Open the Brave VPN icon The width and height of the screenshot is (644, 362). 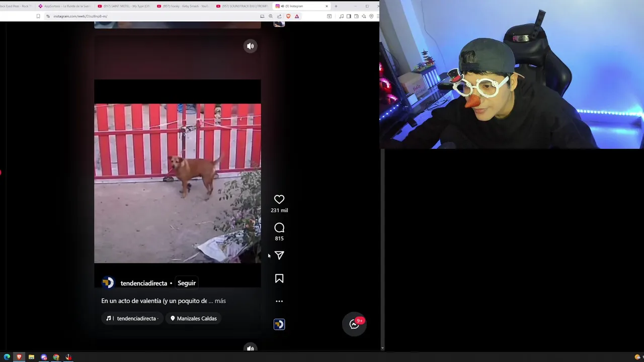point(371,16)
